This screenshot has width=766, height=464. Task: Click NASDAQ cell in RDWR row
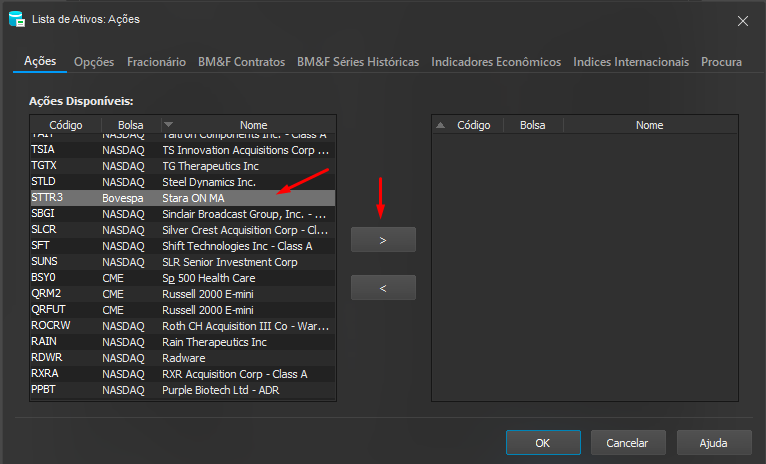click(123, 358)
